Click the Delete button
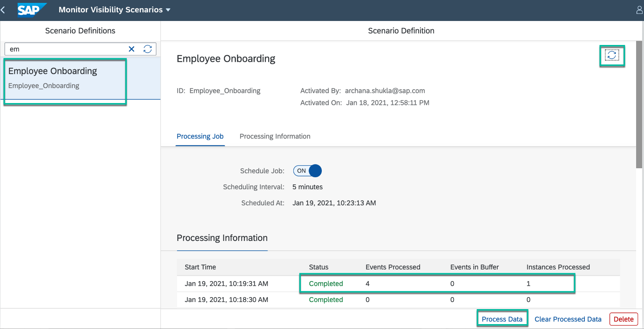Screen dimensions: 644x329 (623, 319)
